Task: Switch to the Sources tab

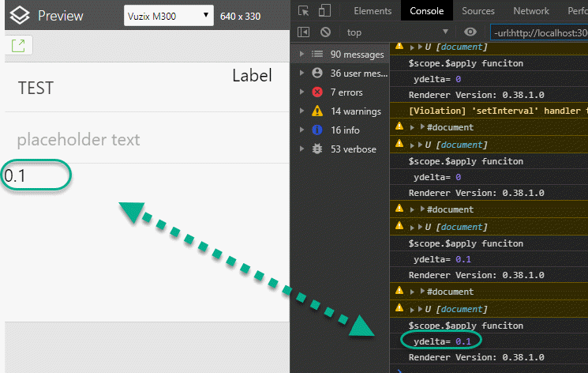Action: click(478, 11)
